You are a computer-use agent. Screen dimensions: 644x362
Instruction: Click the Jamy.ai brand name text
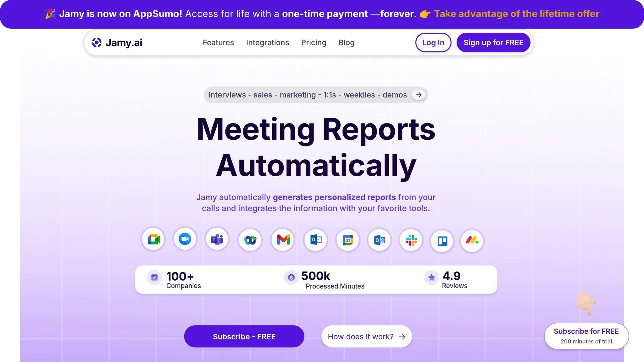point(124,43)
